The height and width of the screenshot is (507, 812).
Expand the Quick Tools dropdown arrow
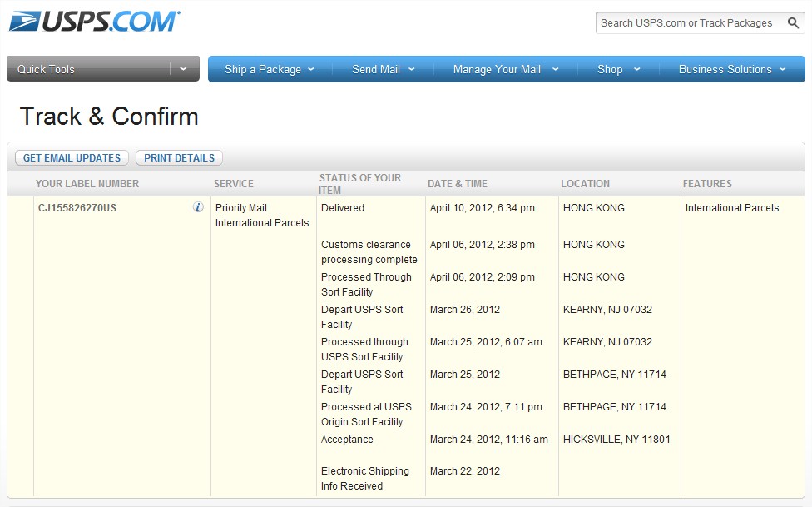(183, 69)
